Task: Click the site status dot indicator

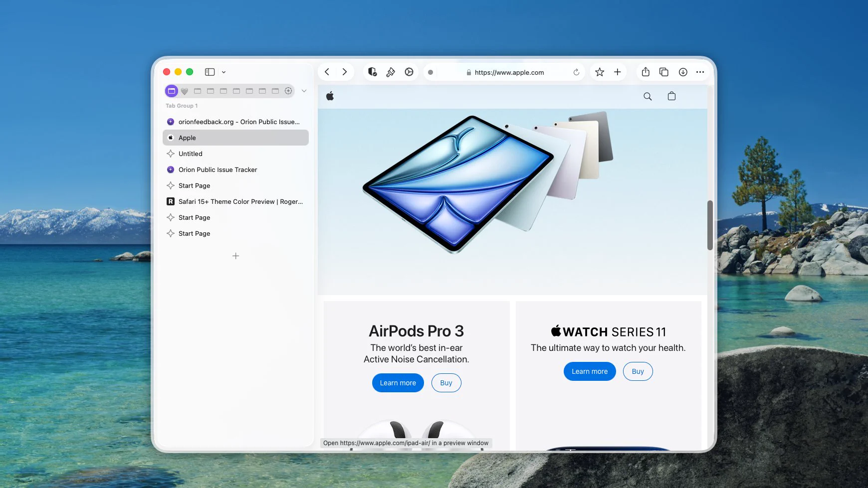Action: [x=431, y=72]
